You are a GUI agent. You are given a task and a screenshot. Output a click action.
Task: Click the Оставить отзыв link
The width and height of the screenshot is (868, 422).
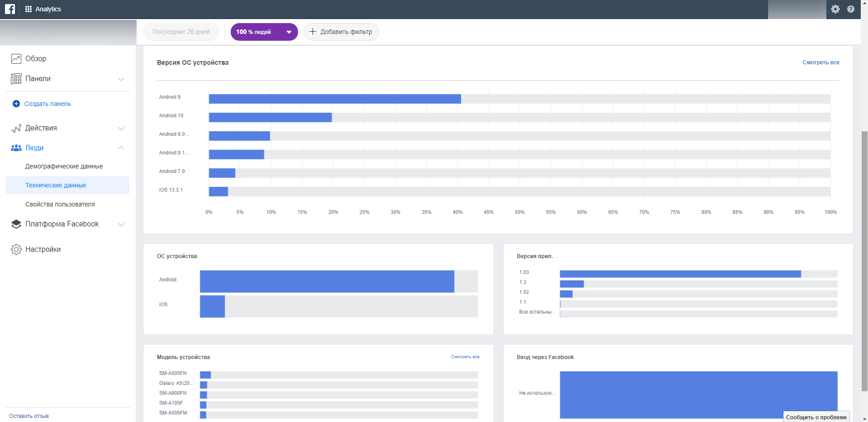(x=29, y=416)
